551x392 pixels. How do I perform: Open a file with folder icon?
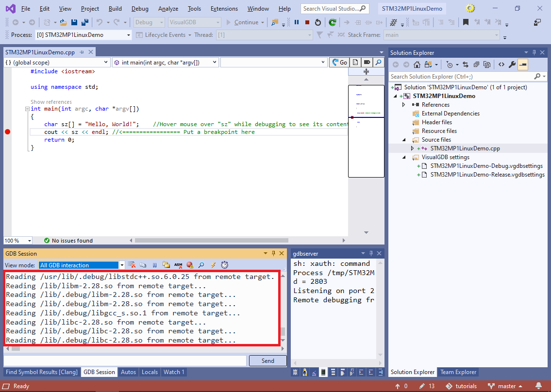coord(63,22)
